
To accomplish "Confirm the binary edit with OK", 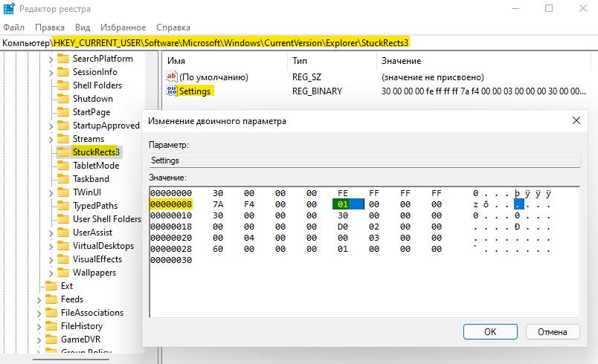I will point(490,331).
